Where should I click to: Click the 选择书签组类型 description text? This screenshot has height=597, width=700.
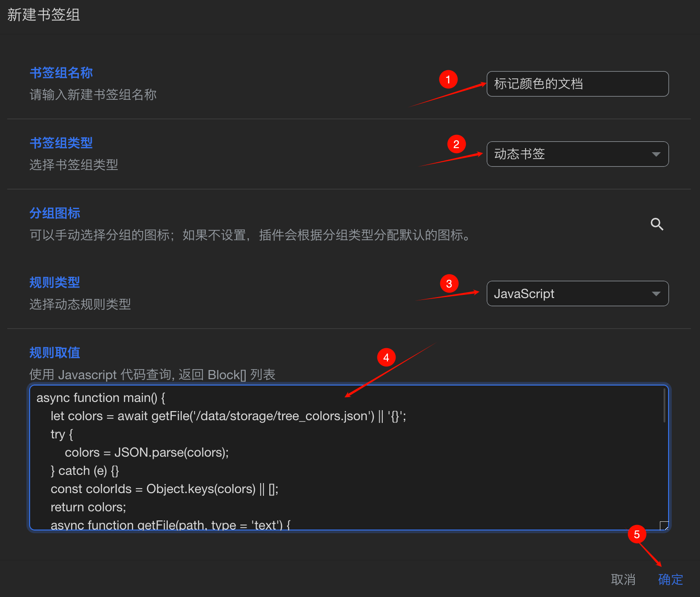point(74,165)
